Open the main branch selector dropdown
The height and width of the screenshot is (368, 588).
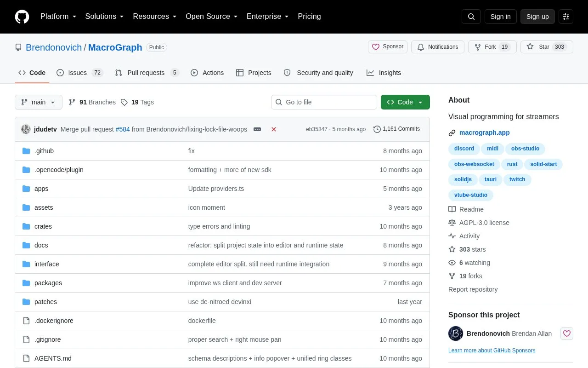39,102
